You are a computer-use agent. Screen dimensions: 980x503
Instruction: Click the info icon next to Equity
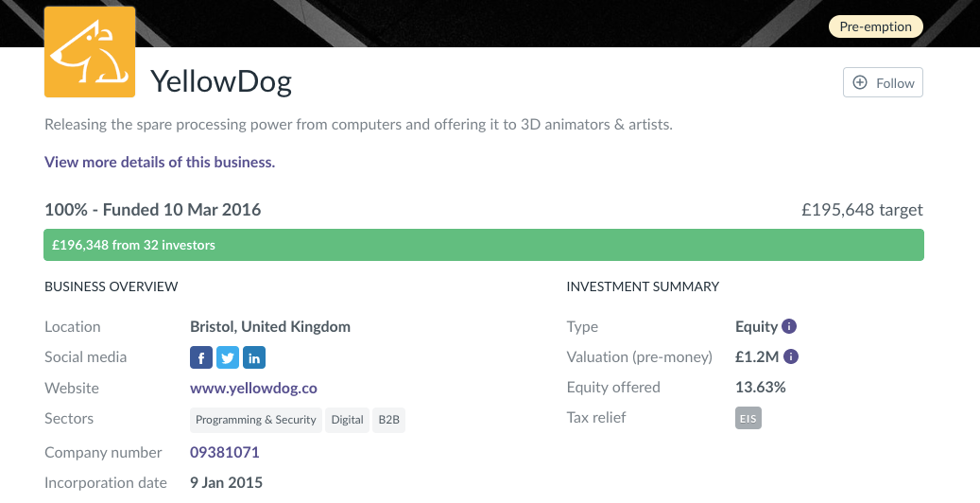click(x=790, y=326)
